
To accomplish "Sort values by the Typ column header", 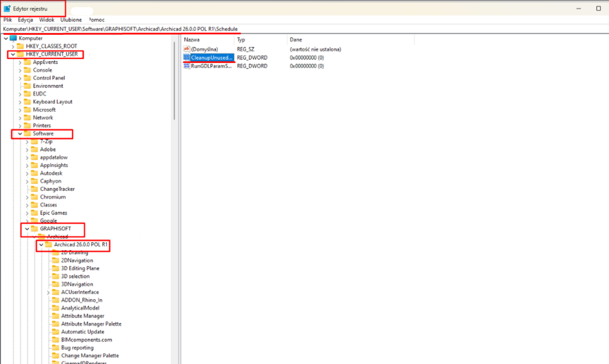I will point(260,40).
